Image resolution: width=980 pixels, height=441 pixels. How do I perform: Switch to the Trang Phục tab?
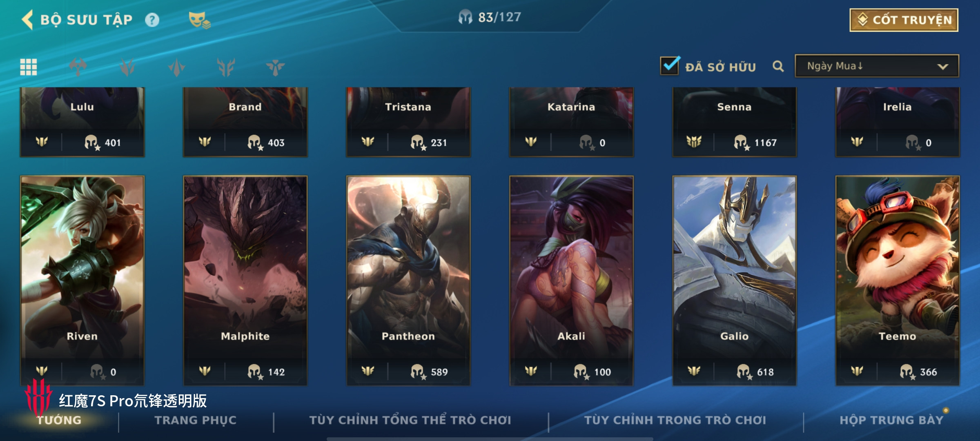point(196,420)
